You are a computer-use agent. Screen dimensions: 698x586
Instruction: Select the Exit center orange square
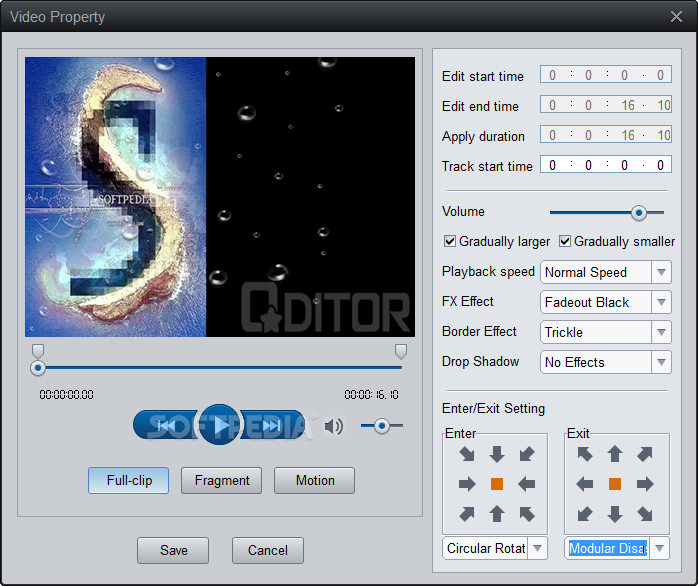pos(615,484)
